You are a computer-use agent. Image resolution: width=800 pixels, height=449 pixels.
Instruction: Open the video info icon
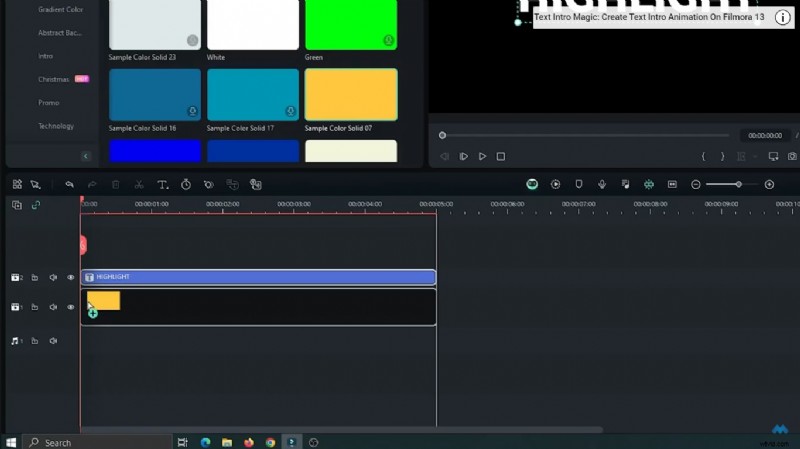click(783, 17)
